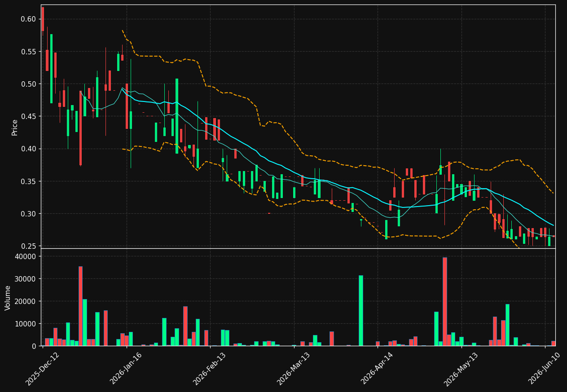Click the tallest red volume bar in May

444,301
